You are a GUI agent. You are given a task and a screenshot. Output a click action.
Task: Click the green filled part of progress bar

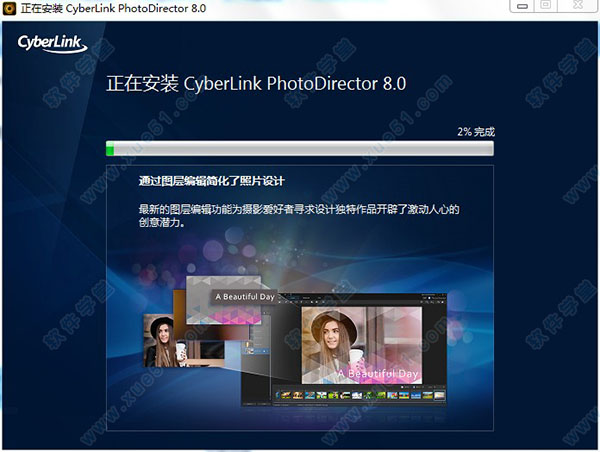coord(110,149)
